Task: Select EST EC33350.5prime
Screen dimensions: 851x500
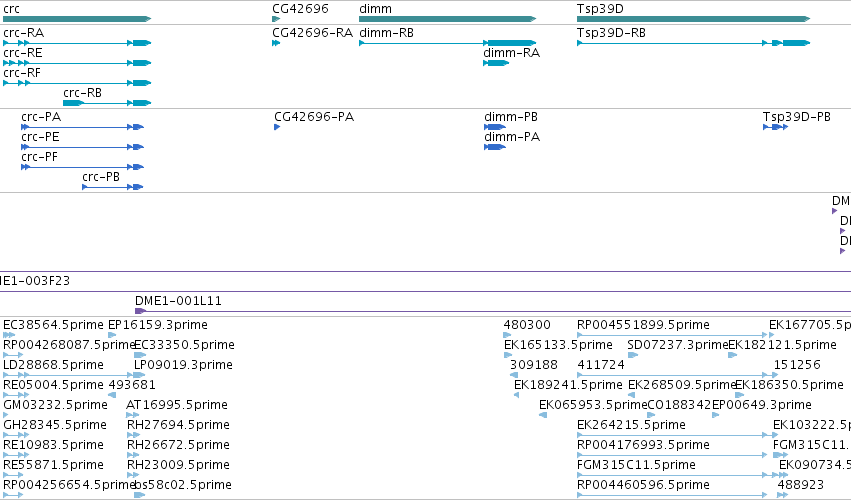Action: tap(184, 345)
